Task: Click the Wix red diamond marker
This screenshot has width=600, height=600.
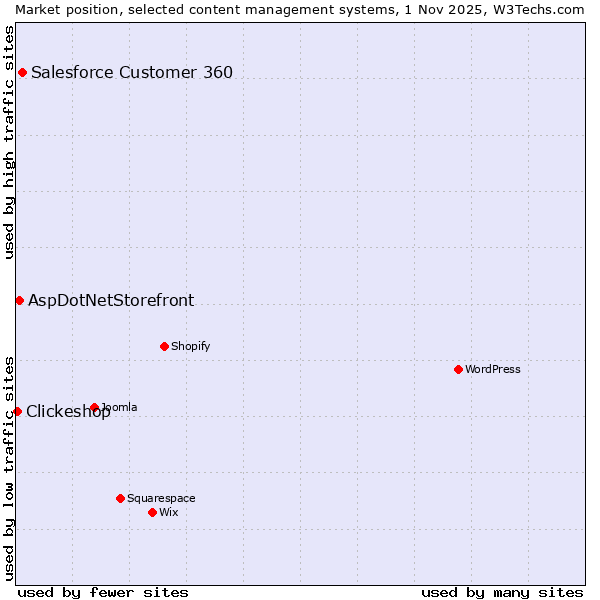Action: pyautogui.click(x=152, y=512)
